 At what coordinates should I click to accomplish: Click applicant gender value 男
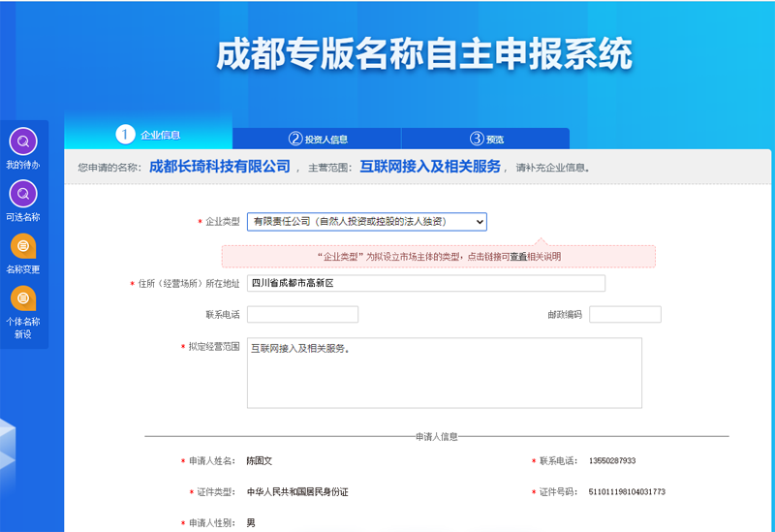coord(251,523)
